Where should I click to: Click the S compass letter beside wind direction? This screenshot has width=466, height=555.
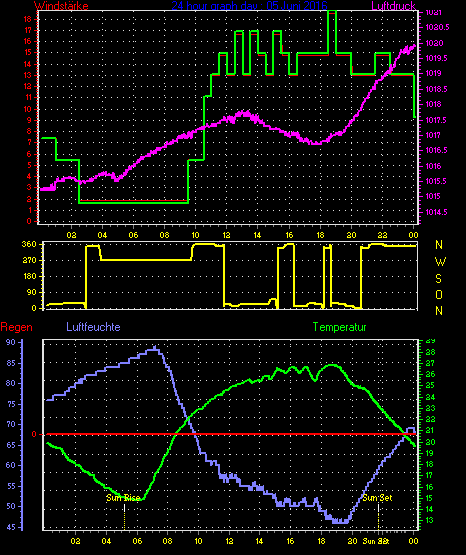438,279
